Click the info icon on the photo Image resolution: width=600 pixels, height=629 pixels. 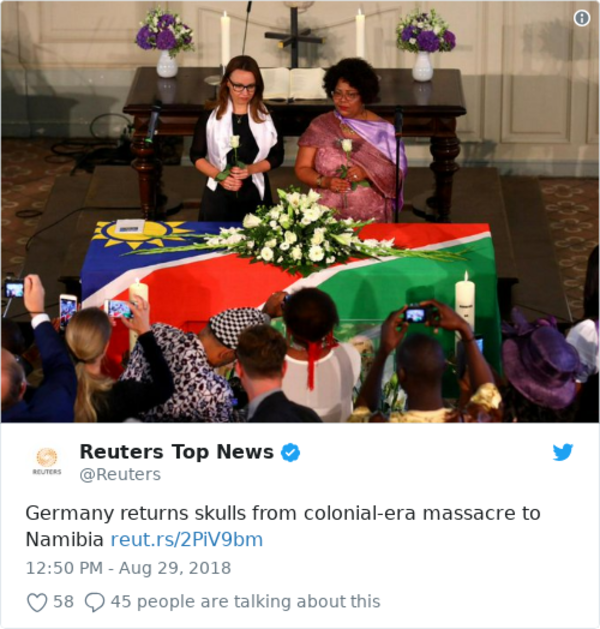582,18
